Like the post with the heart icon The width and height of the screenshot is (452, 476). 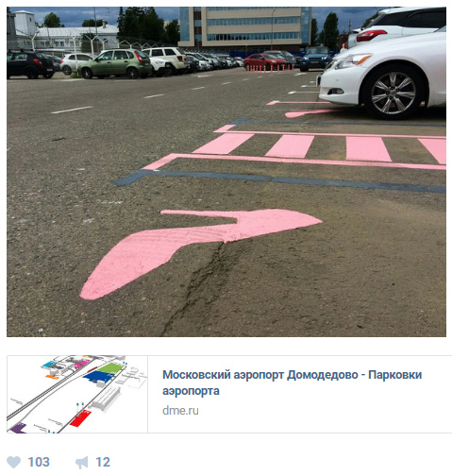point(13,462)
